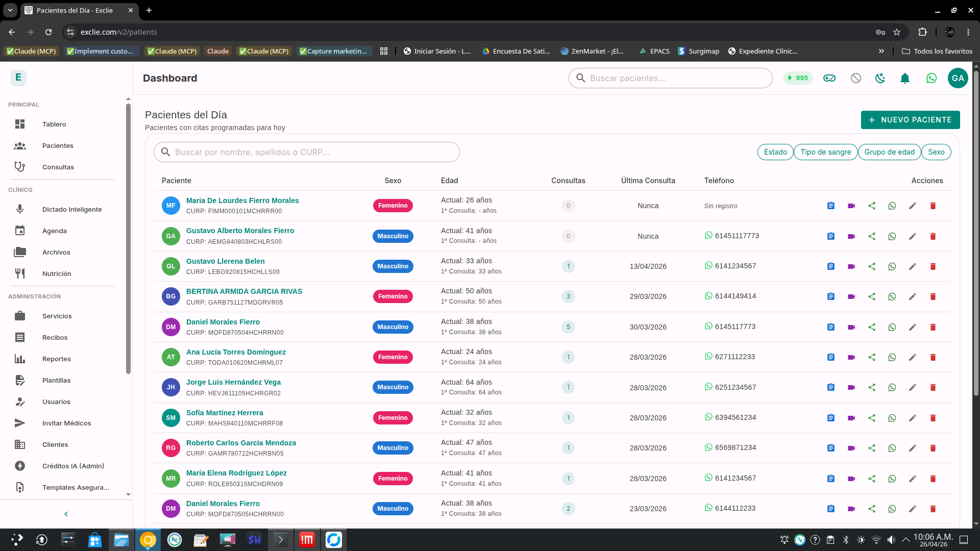The height and width of the screenshot is (551, 980).
Task: Toggle the game controller icon in header
Action: pyautogui.click(x=829, y=78)
